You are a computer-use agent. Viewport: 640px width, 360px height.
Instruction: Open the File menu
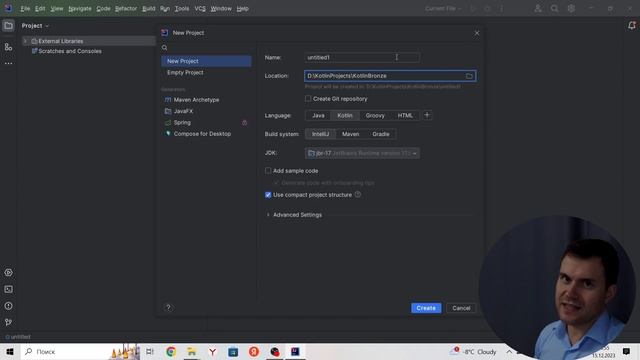[25, 9]
